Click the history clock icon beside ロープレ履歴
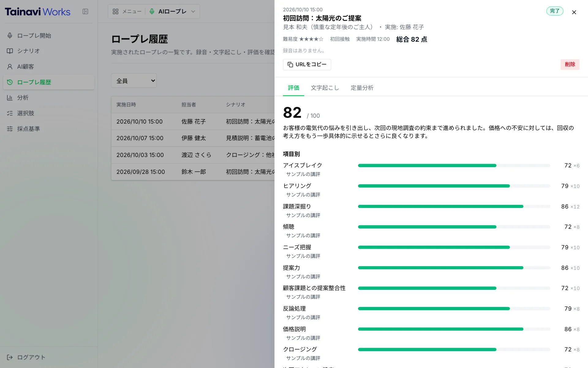588x368 pixels. [x=10, y=82]
